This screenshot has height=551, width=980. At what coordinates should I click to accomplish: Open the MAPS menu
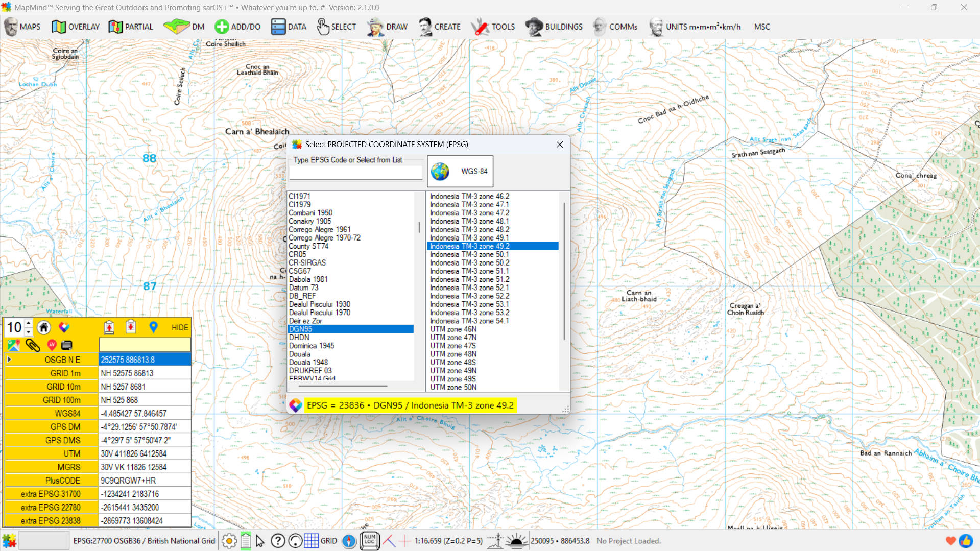22,27
